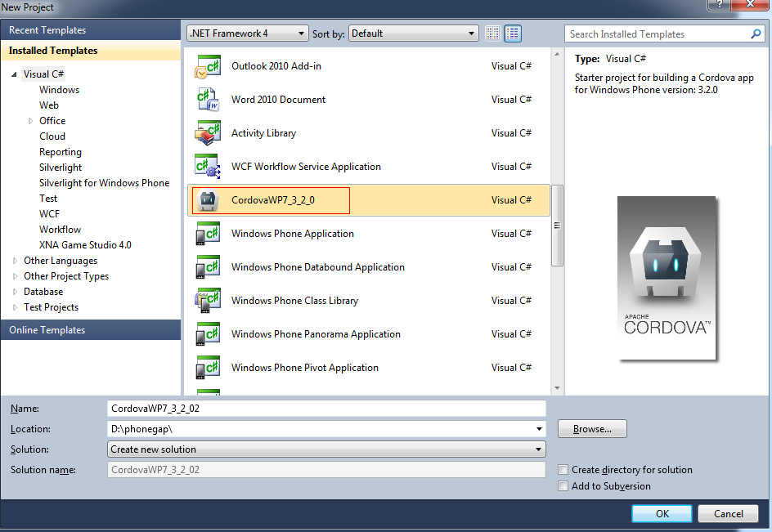Click the Windows Phone Class Library icon
772x532 pixels.
pyautogui.click(x=207, y=300)
